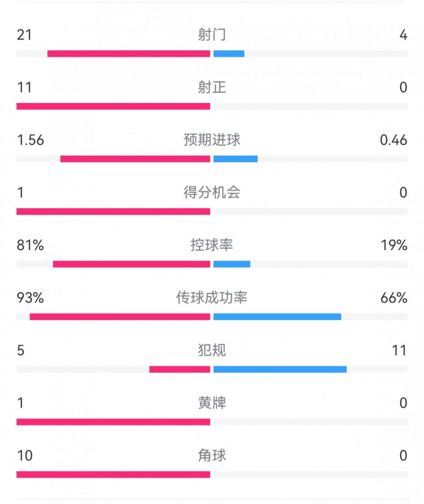The width and height of the screenshot is (424, 504).
Task: Click the pink 控球率 possession bar
Action: pos(132,264)
